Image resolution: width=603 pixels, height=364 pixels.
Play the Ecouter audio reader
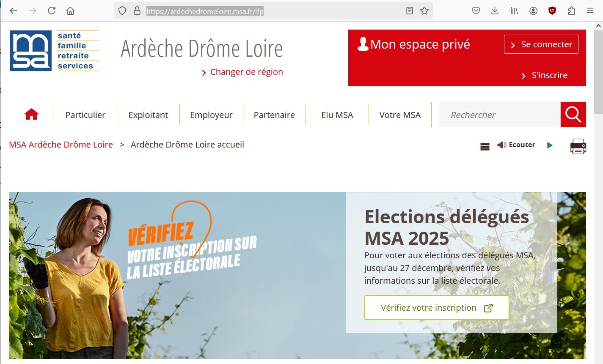[550, 145]
